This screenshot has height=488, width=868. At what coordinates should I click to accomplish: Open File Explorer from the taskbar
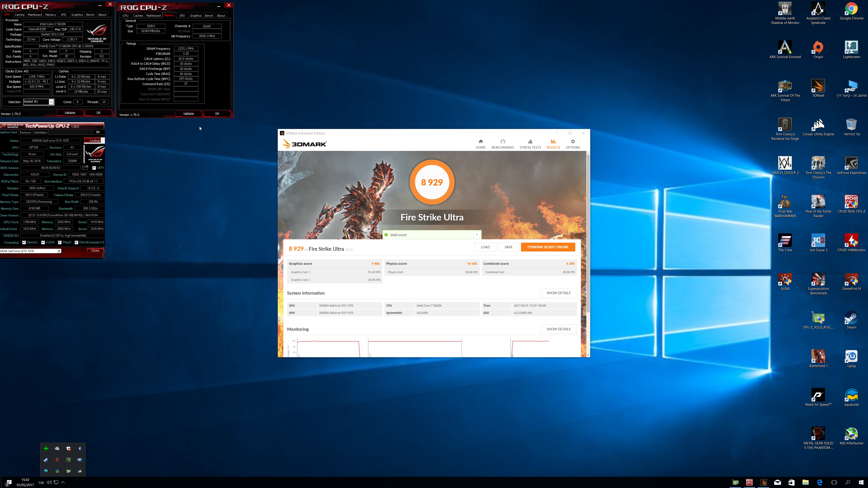coord(805,482)
